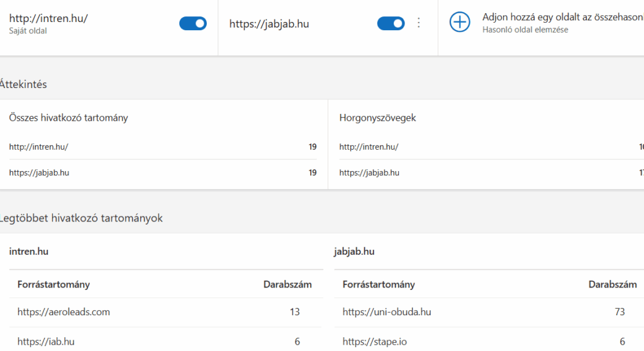Open the https://iab.hu row
The image size is (644, 351).
(x=166, y=341)
